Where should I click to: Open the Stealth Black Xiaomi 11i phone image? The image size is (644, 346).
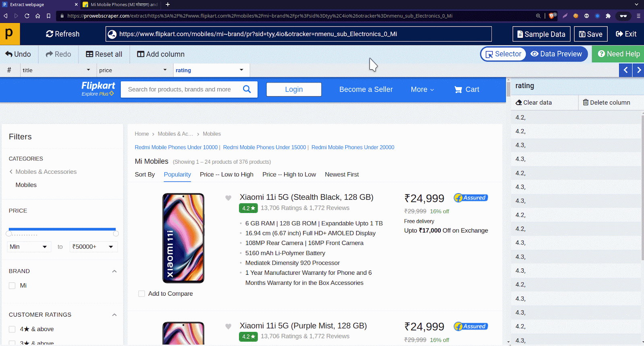tap(184, 238)
